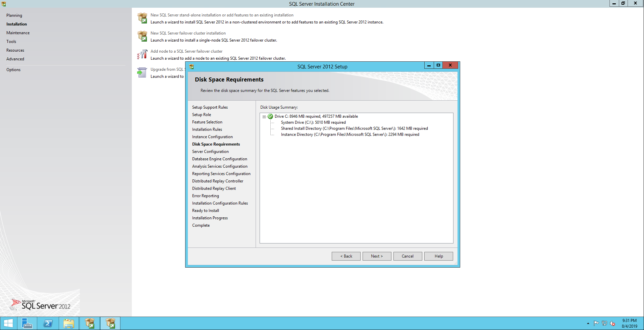Select the Planning menu item

point(14,15)
